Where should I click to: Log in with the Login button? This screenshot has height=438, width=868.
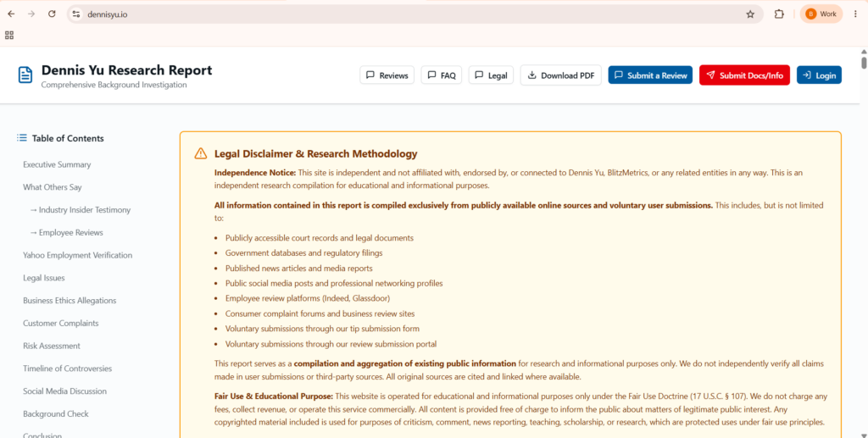point(820,75)
